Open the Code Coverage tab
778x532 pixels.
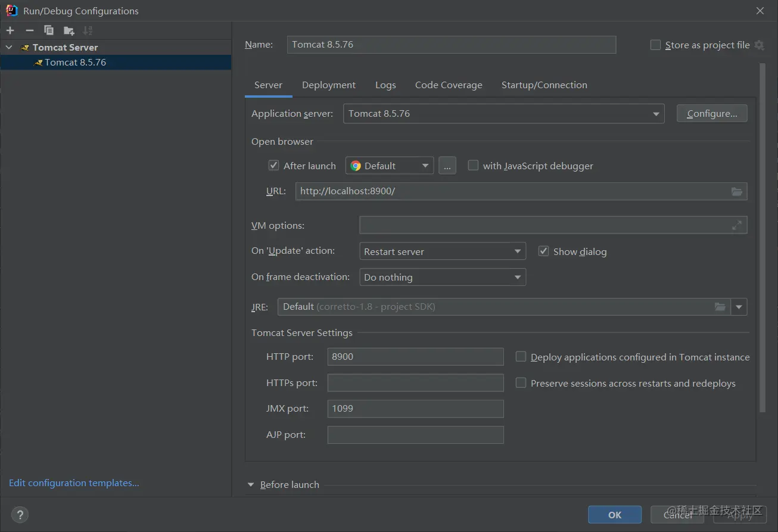(449, 85)
